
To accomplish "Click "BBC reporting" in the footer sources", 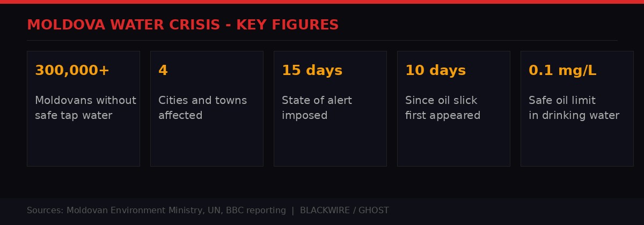I will [256, 211].
